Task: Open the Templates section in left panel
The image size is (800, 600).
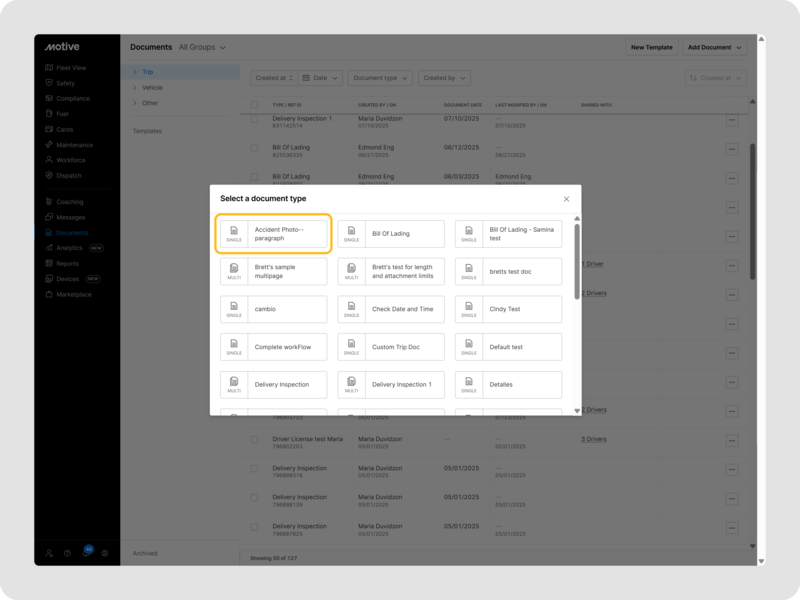Action: (x=147, y=131)
